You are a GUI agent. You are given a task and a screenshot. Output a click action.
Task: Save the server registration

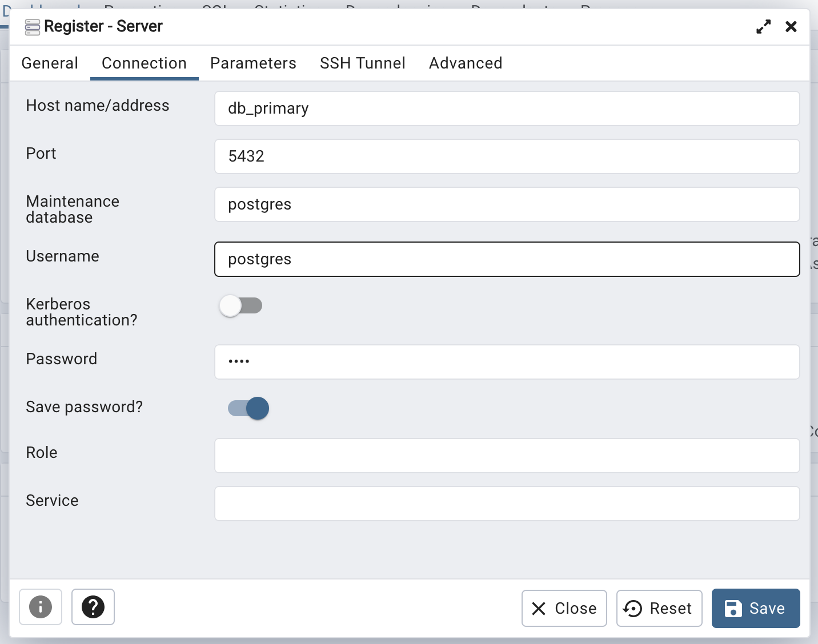(756, 608)
